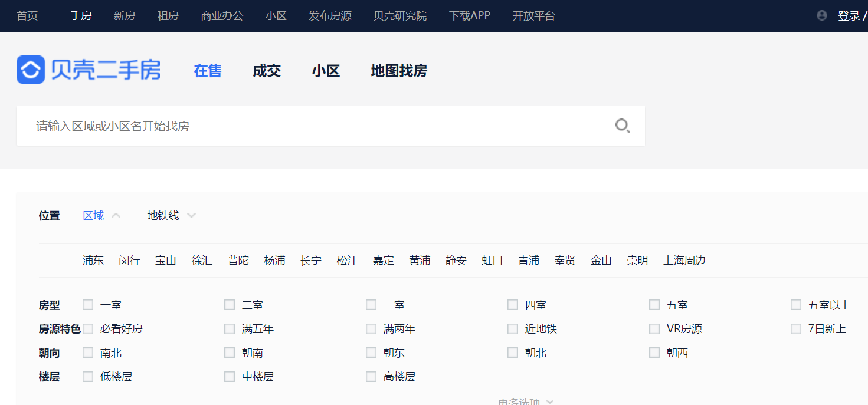This screenshot has height=405, width=868.
Task: Switch to 小区 tab beside 成交
Action: (x=326, y=71)
